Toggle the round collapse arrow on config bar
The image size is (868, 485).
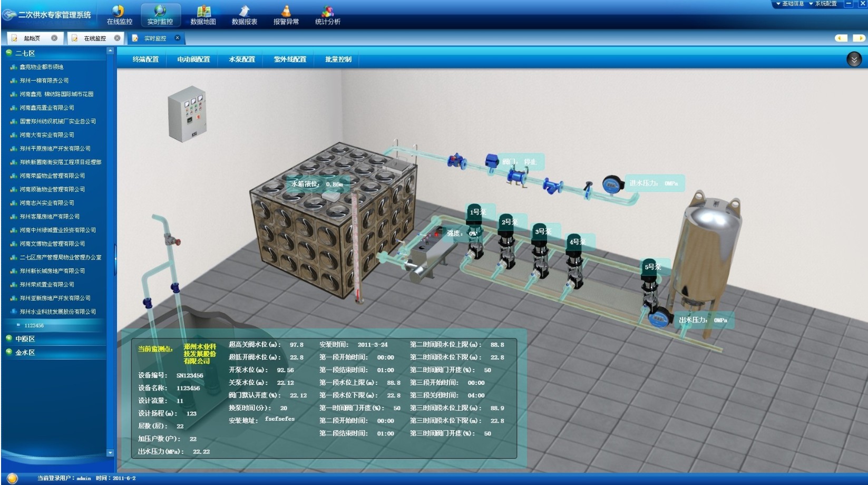coord(854,60)
